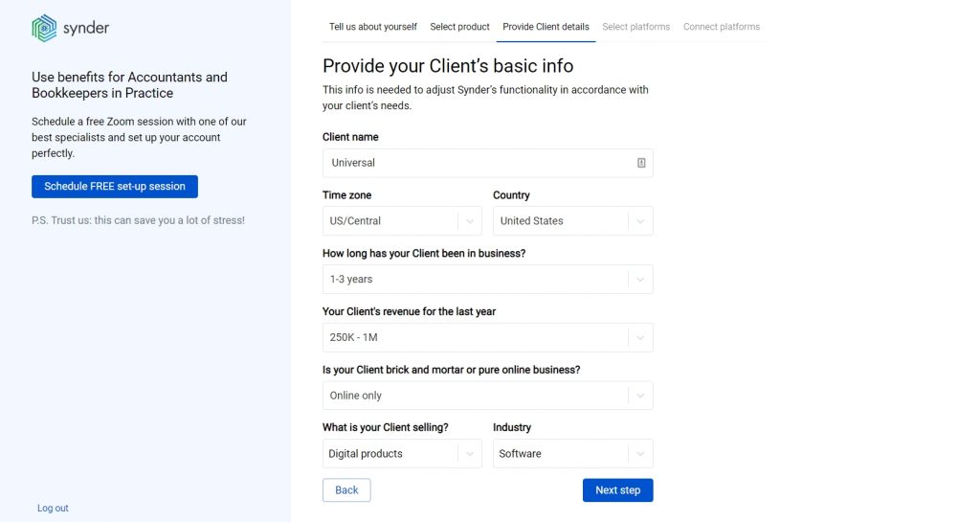Go to the Select product tab
This screenshot has width=980, height=522.
459,27
